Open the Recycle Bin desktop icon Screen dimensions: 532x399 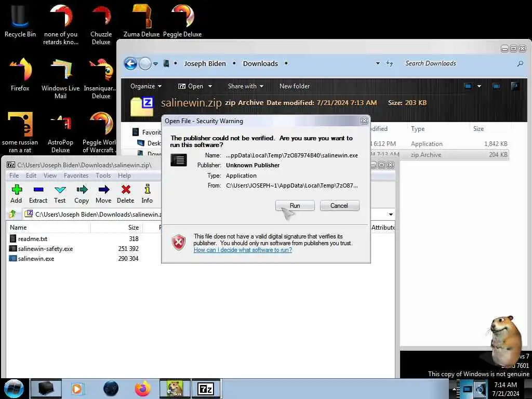[x=20, y=20]
